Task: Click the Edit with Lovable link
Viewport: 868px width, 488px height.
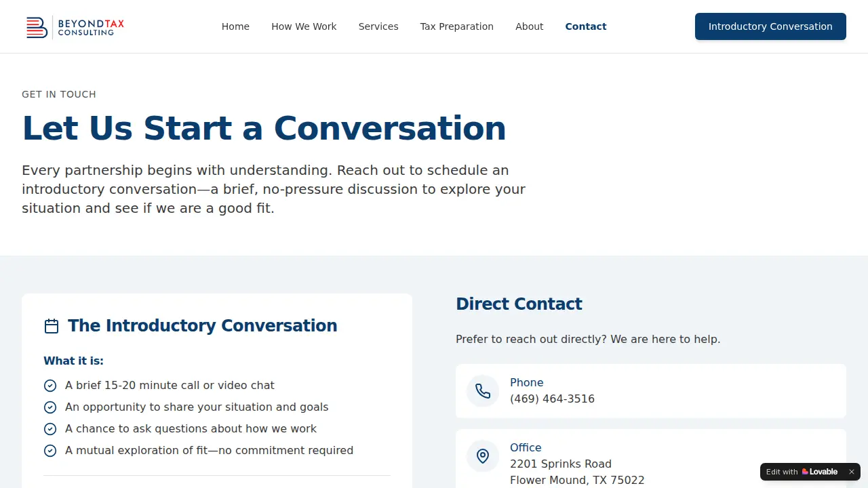Action: pos(802,472)
